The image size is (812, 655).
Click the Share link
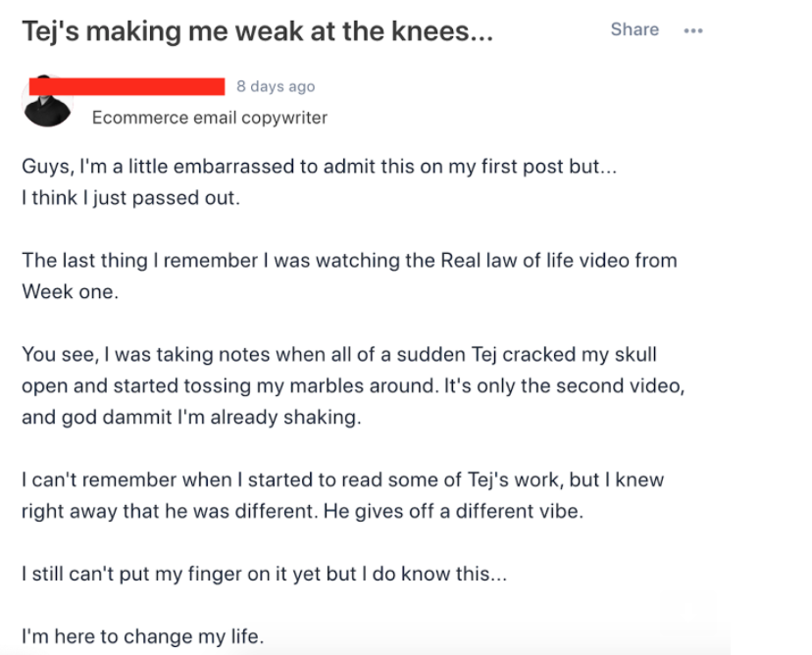coord(634,29)
